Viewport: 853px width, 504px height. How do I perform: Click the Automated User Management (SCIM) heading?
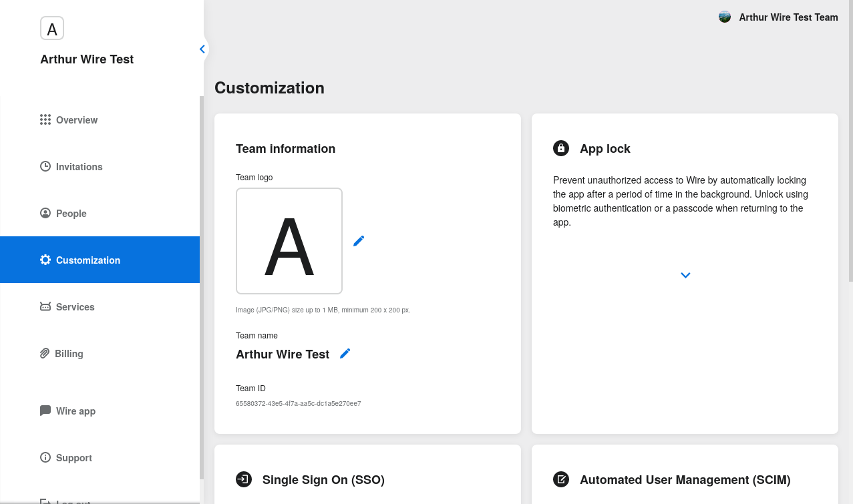[x=685, y=480]
